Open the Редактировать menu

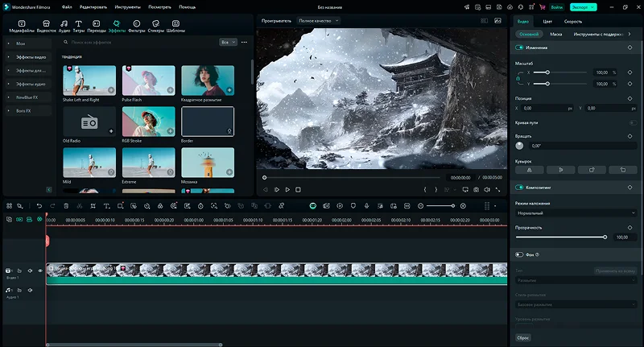click(93, 7)
